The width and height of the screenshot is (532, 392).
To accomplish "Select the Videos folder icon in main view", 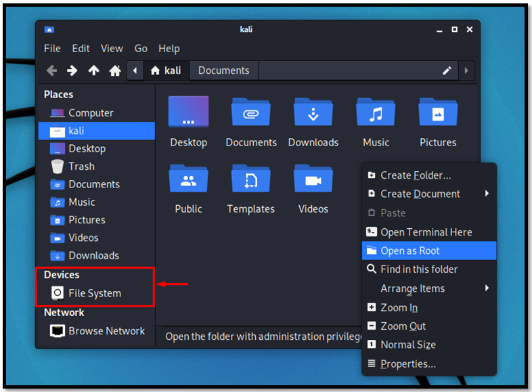I will pos(313,179).
